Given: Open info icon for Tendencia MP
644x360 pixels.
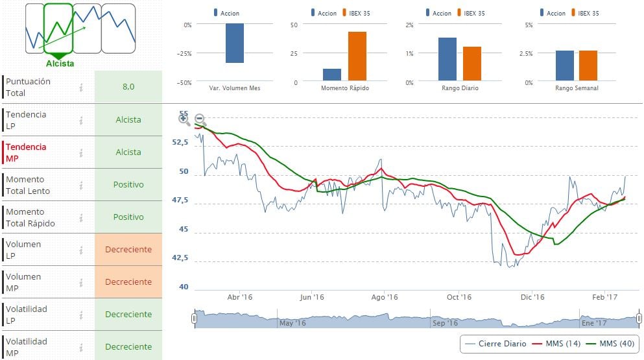Looking at the screenshot, I should (81, 153).
